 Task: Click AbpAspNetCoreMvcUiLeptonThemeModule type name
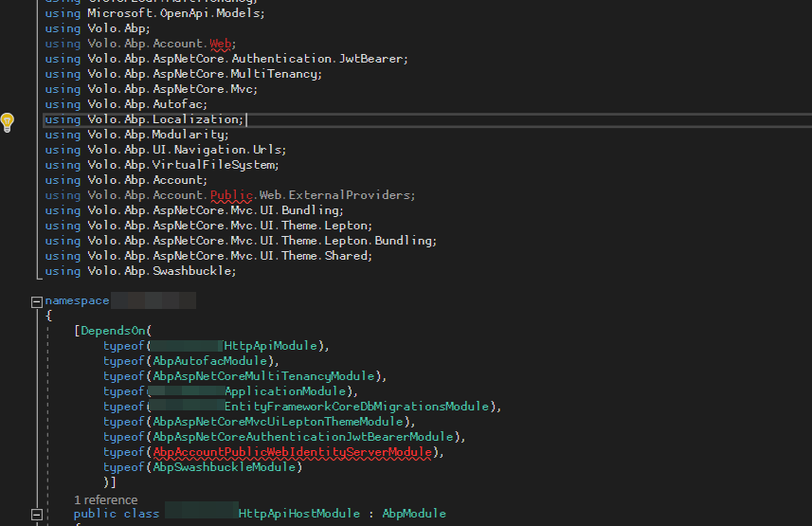(x=279, y=422)
